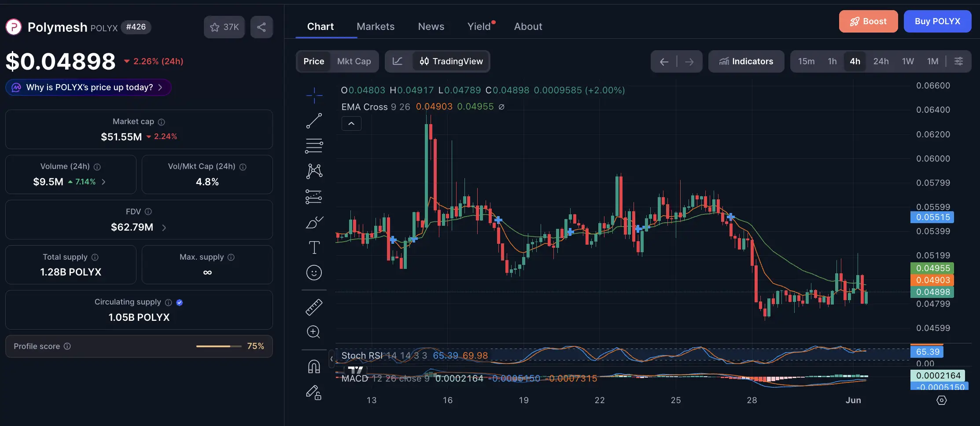The image size is (980, 426).
Task: Click the Jun date label on time axis
Action: click(x=853, y=400)
